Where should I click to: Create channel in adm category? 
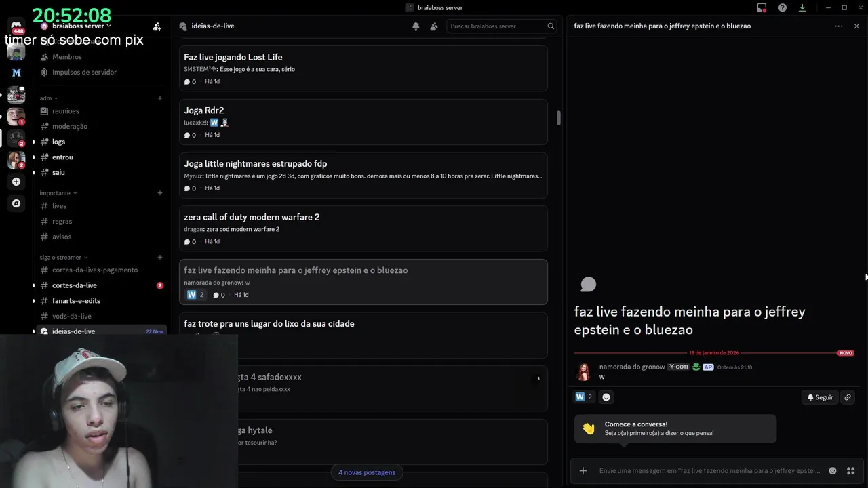coord(160,98)
